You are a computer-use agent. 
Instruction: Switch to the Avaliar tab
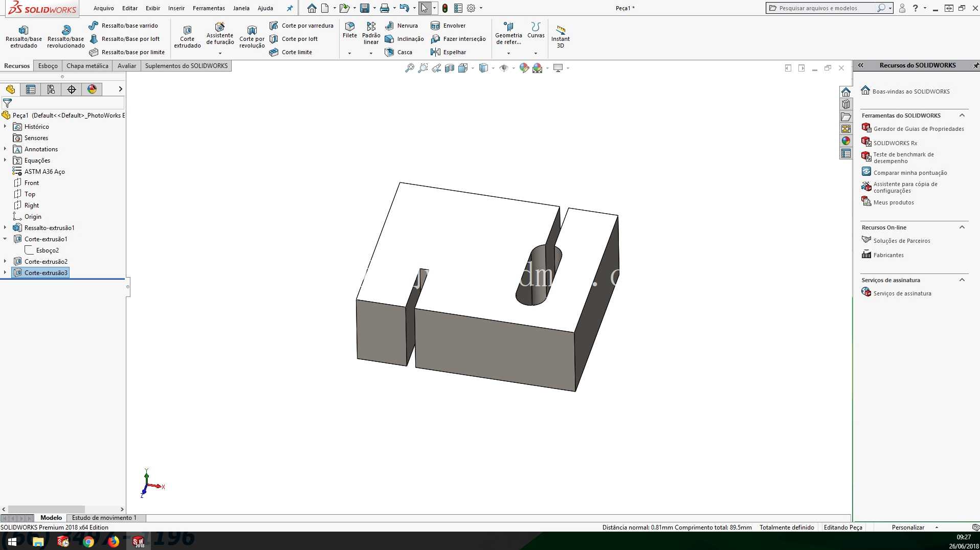127,66
